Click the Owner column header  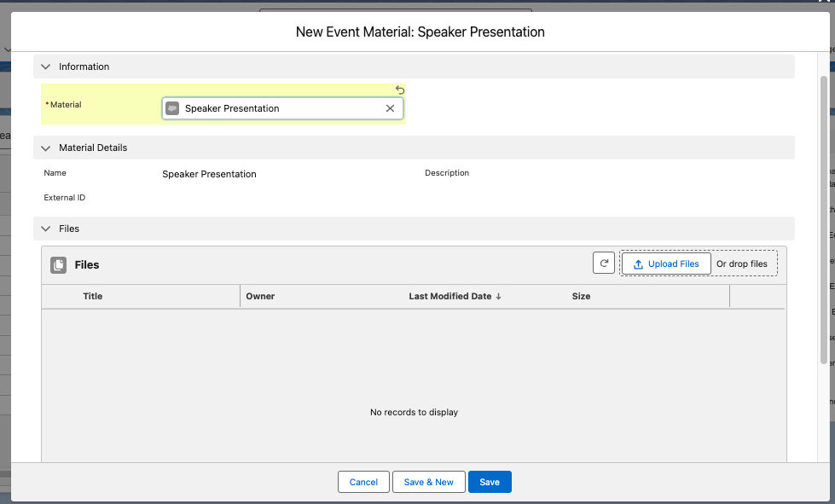point(260,296)
